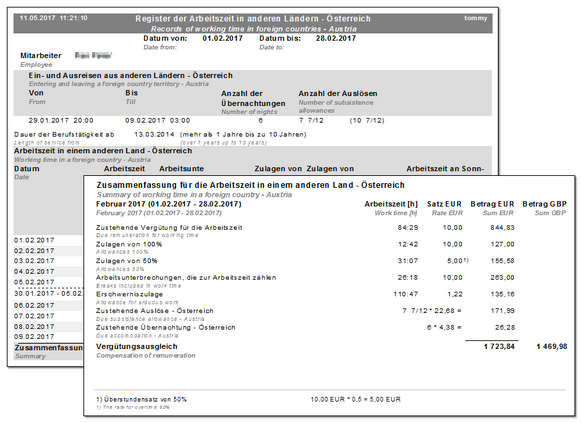Viewport: 582px width, 423px height.
Task: Select row 'Erschwerniszulage'
Action: tap(130, 294)
